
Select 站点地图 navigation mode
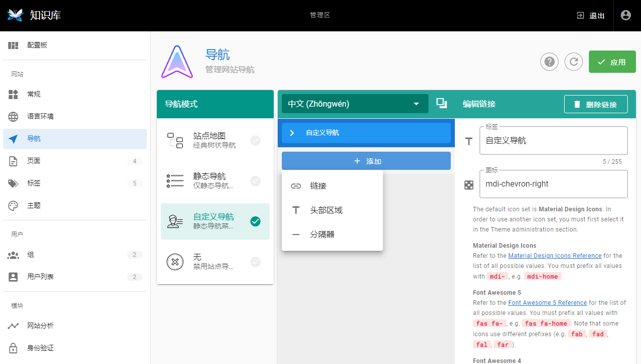[x=215, y=141]
